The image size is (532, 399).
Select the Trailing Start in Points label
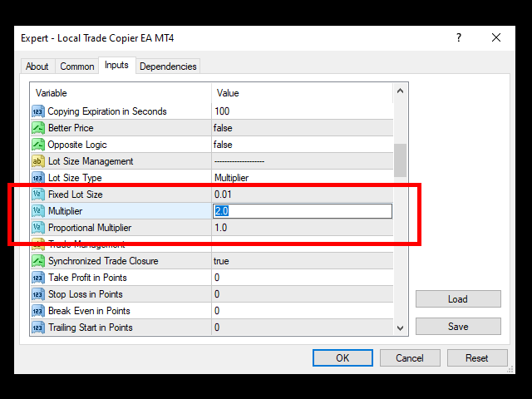tap(91, 328)
